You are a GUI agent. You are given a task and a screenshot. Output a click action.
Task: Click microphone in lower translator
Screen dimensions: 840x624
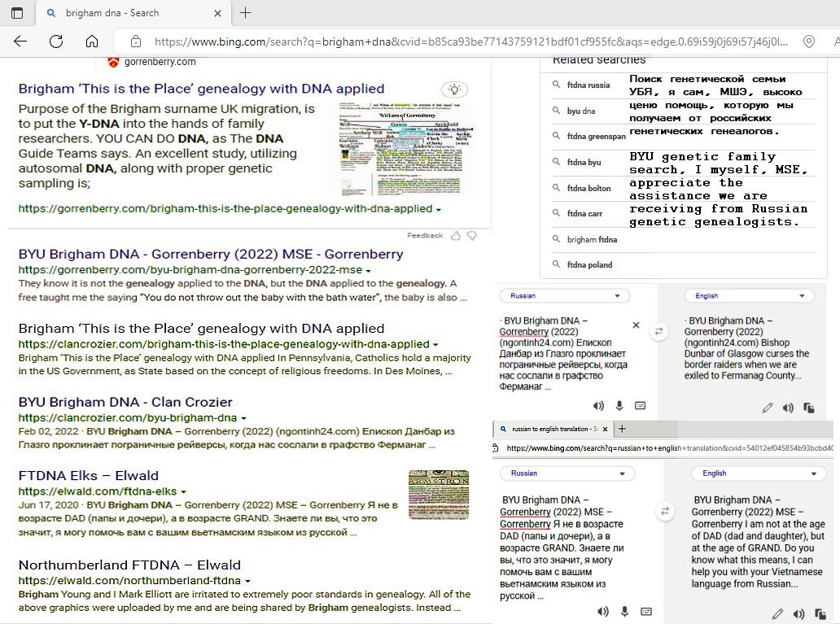pos(624,611)
